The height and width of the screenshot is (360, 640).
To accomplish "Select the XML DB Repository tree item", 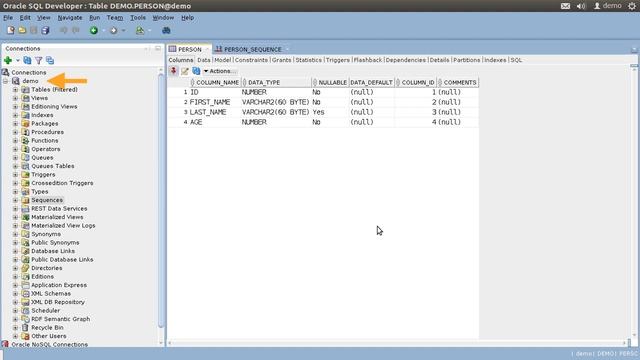I will (x=58, y=302).
